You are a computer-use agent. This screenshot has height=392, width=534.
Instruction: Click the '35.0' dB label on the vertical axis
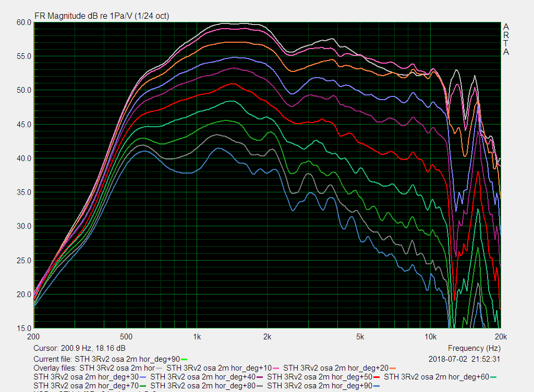24,192
